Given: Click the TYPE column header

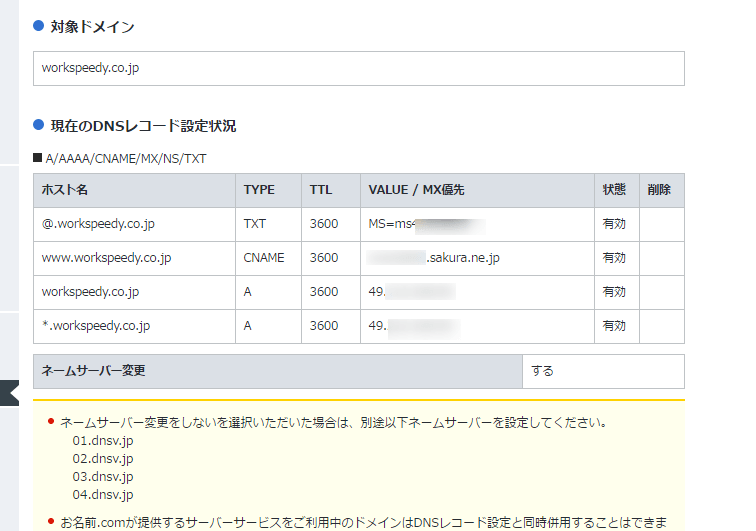Looking at the screenshot, I should pos(259,190).
